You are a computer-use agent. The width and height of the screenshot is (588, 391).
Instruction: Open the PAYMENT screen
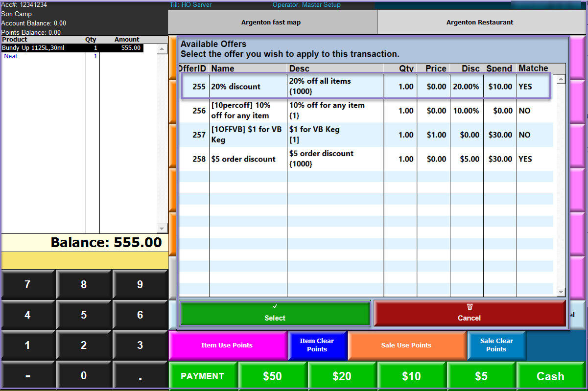coord(203,376)
